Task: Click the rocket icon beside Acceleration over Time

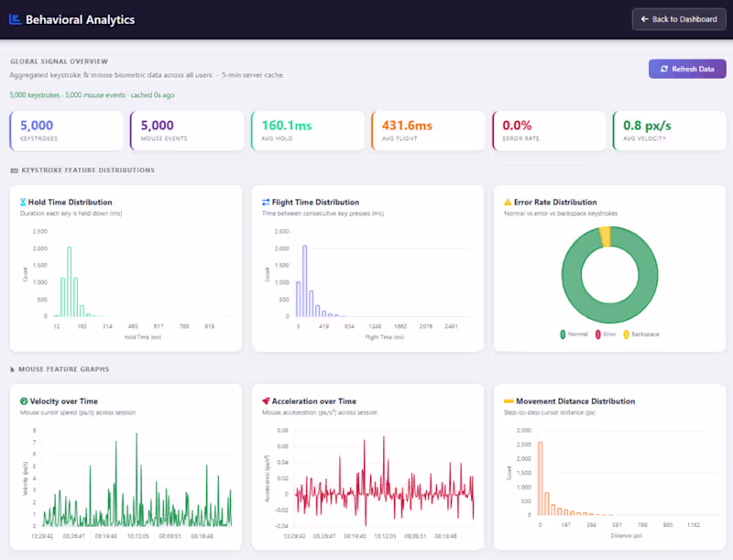Action: coord(266,401)
